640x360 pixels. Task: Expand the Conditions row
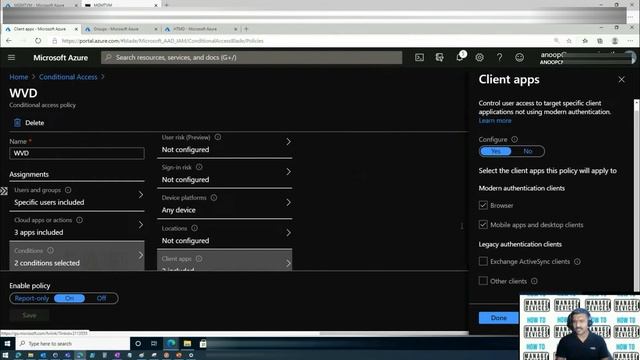(77, 256)
